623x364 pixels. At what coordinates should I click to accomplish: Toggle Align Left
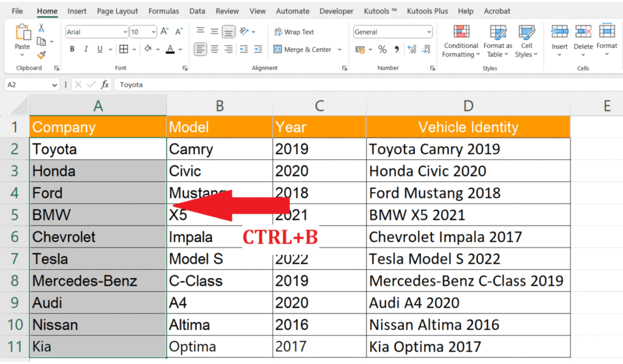[200, 49]
